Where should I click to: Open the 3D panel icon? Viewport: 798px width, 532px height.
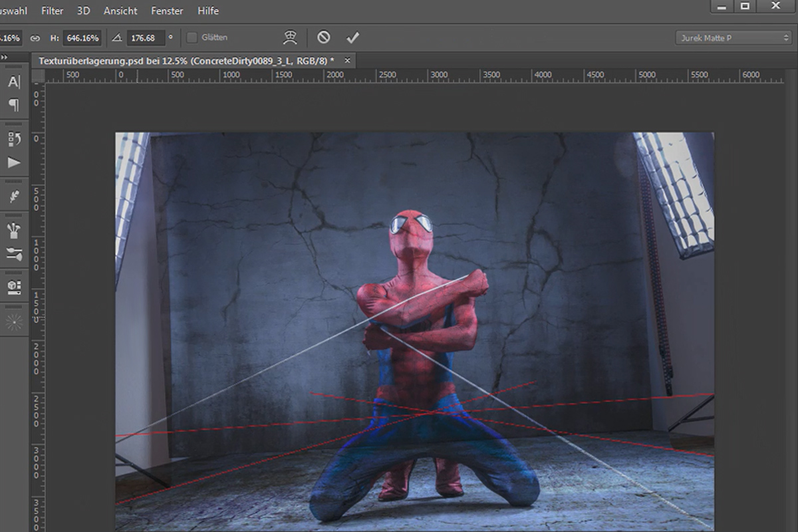(14, 287)
